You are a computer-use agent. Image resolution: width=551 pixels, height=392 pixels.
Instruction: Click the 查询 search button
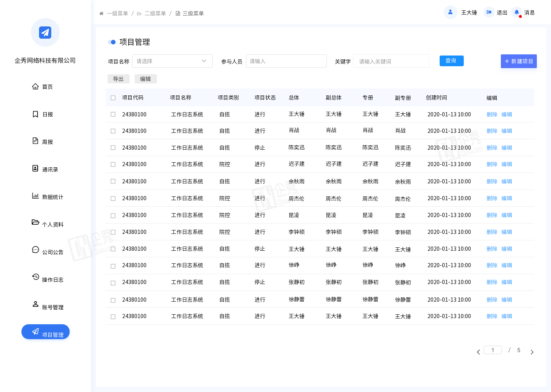[452, 61]
